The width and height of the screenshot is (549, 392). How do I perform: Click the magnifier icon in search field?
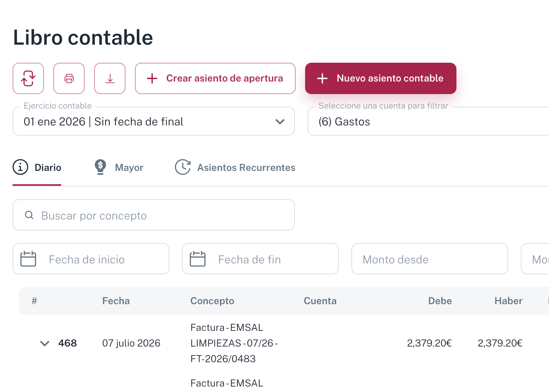(29, 215)
